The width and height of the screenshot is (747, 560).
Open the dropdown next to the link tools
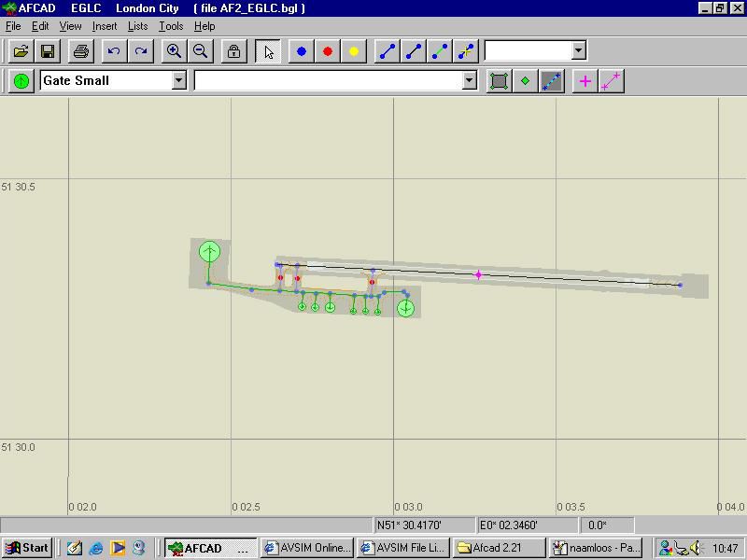(576, 51)
